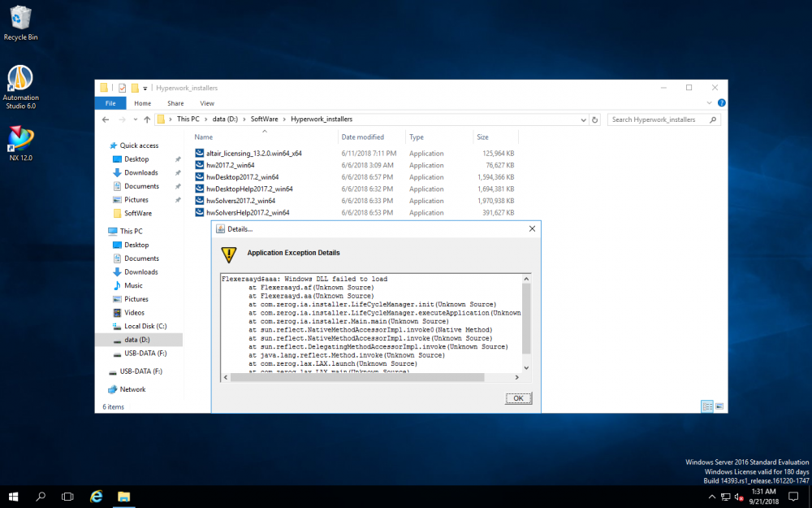Open pinned Documents under Quick access
The height and width of the screenshot is (508, 812).
click(141, 186)
